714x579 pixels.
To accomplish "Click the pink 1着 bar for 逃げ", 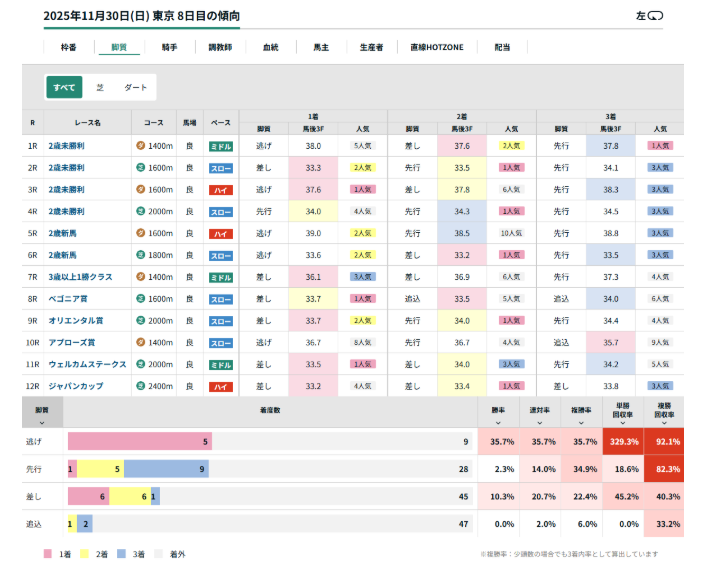I will click(x=139, y=441).
